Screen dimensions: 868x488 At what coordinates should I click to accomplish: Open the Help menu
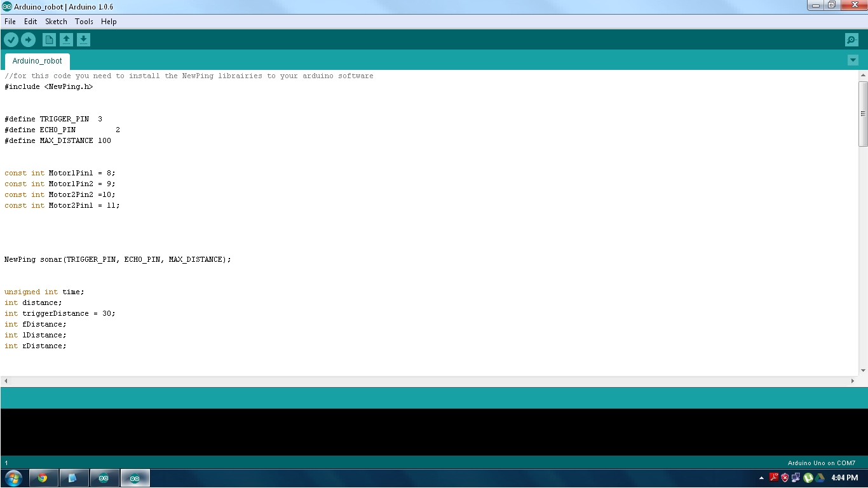tap(109, 22)
